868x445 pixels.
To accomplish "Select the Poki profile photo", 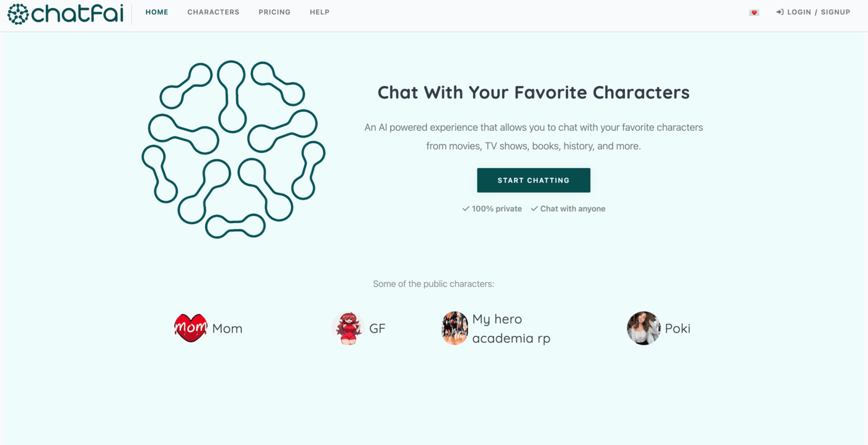I will (644, 328).
